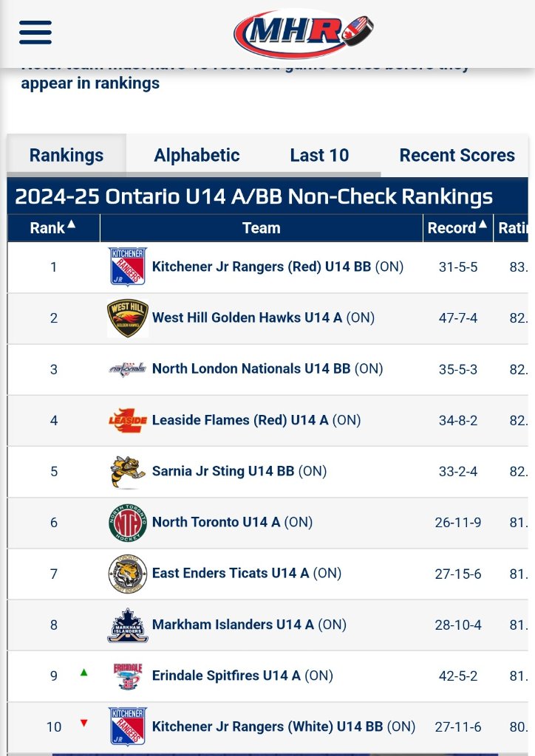Screen dimensions: 535x756
Task: Click the West Hill Golden Hawks logo
Action: pos(127,318)
